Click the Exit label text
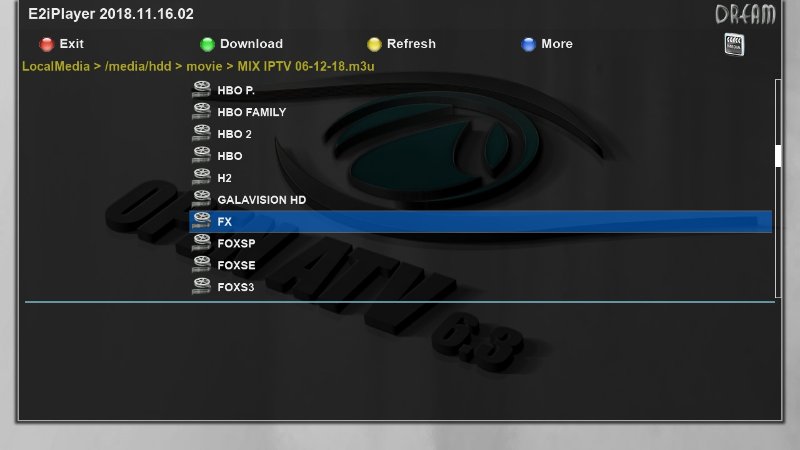800x450 pixels. point(71,44)
